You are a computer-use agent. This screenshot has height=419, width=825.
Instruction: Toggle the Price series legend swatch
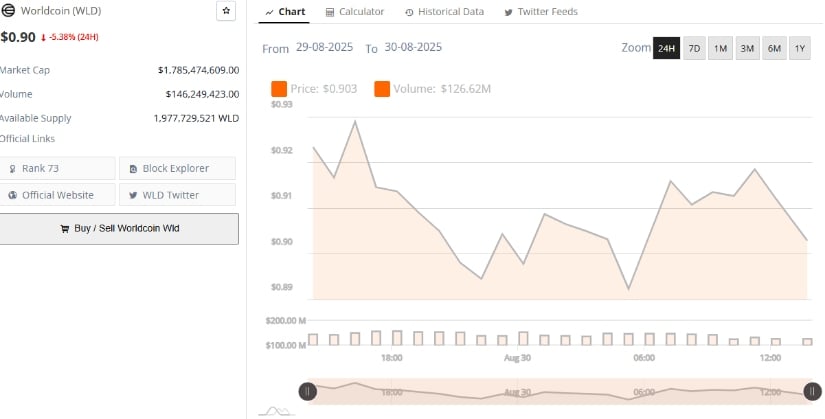279,89
